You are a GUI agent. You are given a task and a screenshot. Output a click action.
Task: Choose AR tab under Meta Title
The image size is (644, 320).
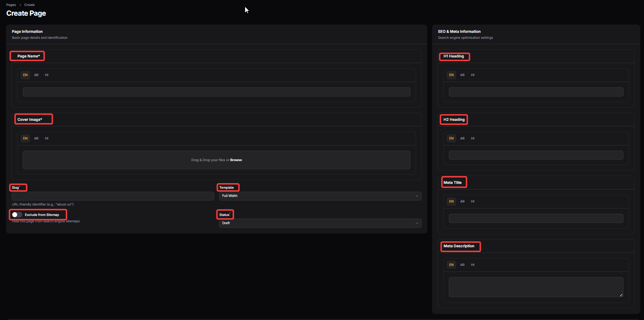tap(462, 201)
